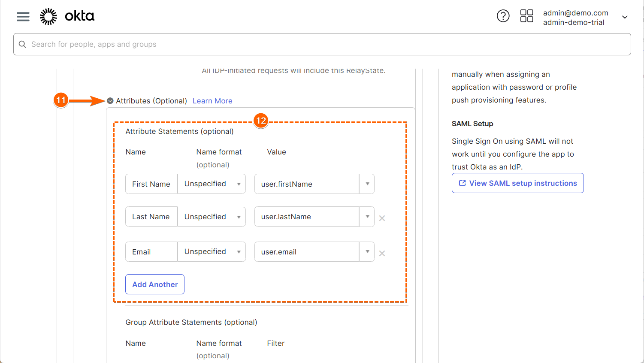Open the Learn More link
Viewport: 644px width, 363px height.
tap(212, 101)
